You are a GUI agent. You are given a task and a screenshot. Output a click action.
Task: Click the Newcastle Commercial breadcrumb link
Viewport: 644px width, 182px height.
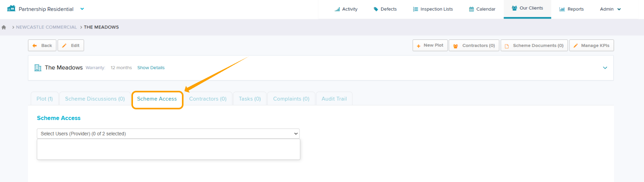(47, 27)
